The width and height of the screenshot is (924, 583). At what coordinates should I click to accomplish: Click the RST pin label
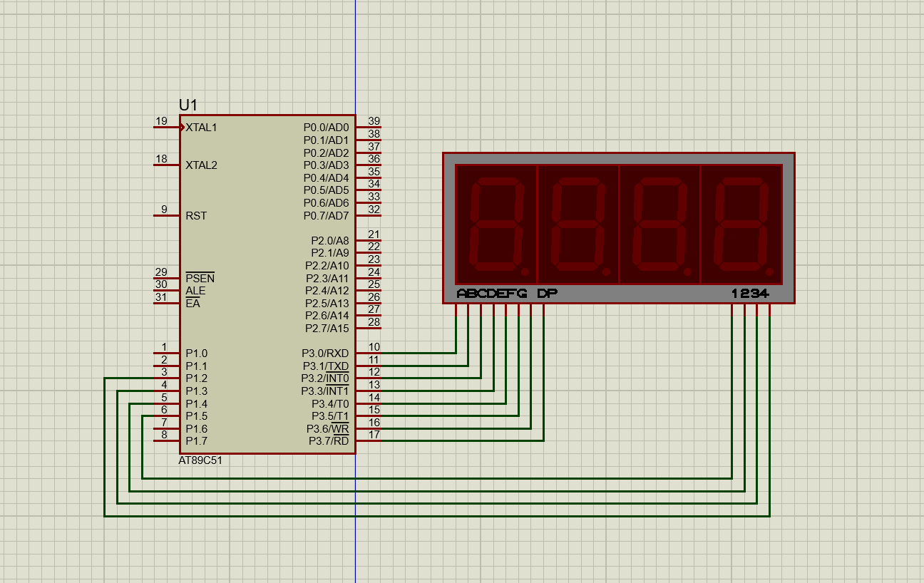coord(196,215)
